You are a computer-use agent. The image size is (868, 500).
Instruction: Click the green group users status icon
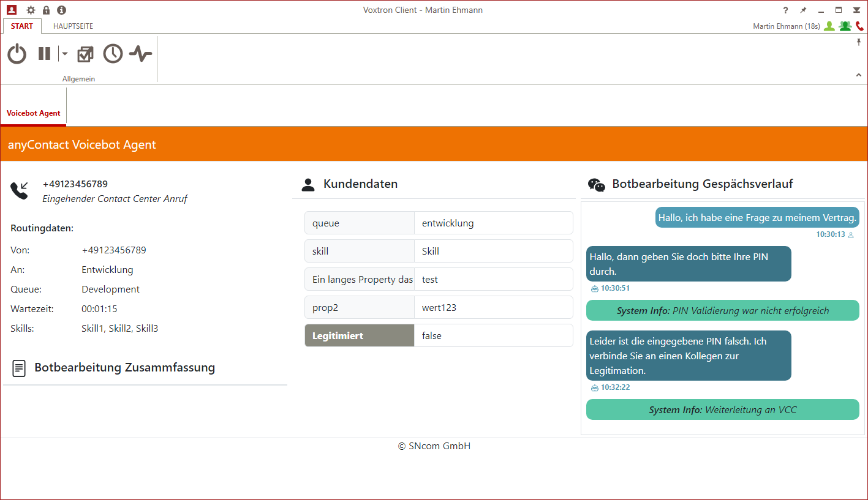coord(845,26)
